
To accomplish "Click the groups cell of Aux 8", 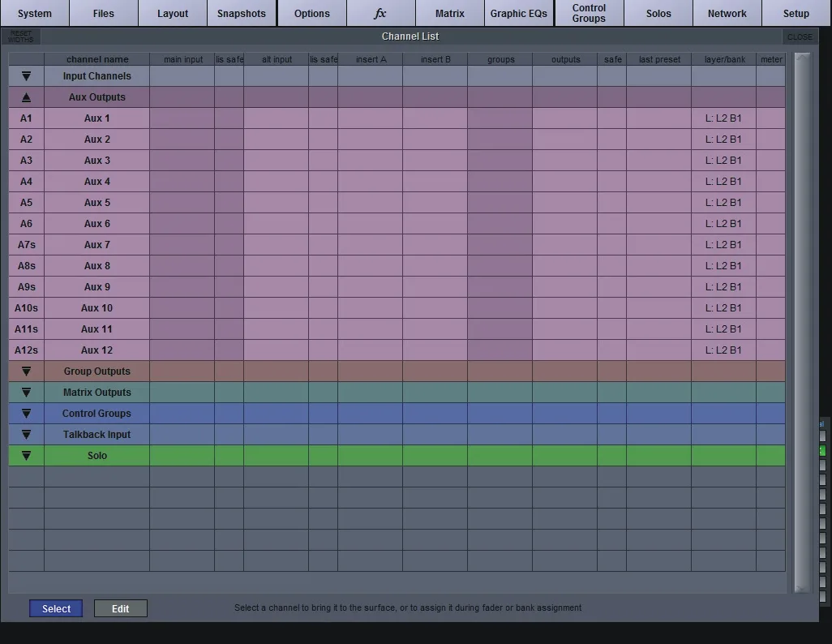I will point(500,265).
